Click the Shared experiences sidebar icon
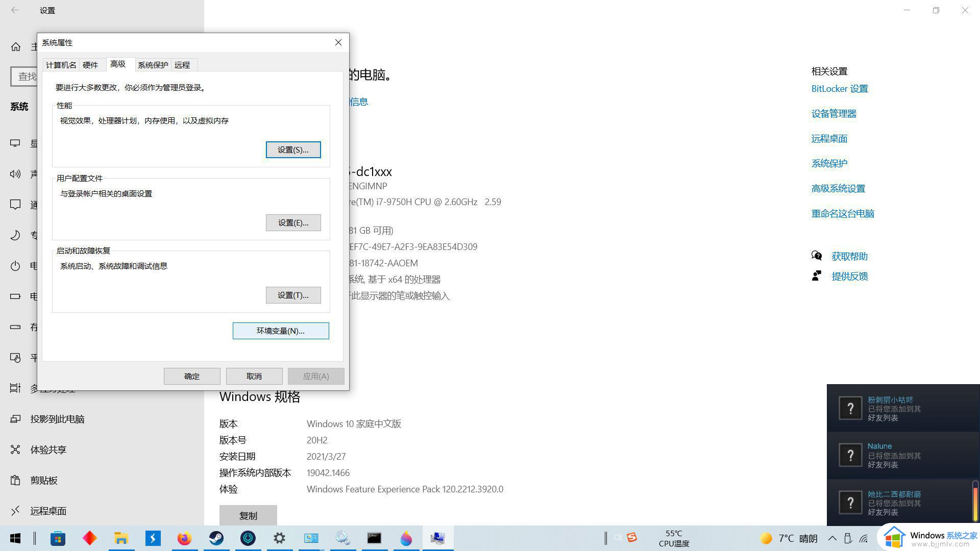The width and height of the screenshot is (980, 551). [x=15, y=449]
